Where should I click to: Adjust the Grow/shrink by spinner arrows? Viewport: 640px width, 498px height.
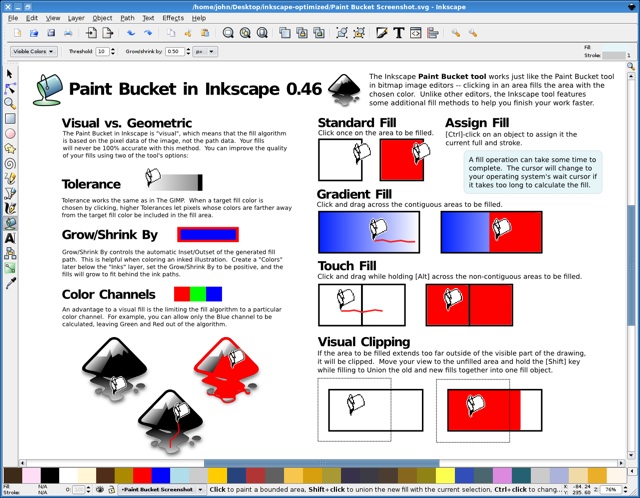pos(188,51)
